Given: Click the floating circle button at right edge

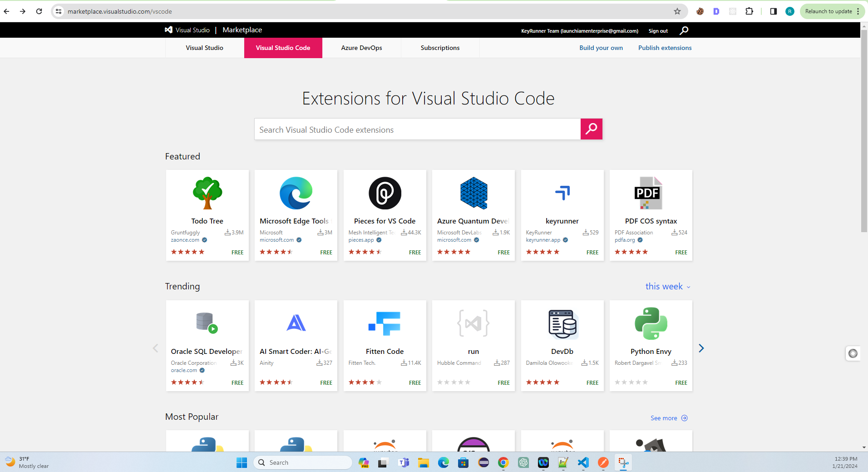Looking at the screenshot, I should (853, 353).
